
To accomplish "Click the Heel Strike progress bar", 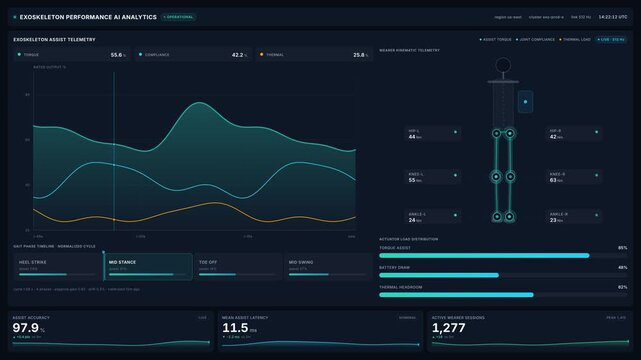I will tap(57, 275).
